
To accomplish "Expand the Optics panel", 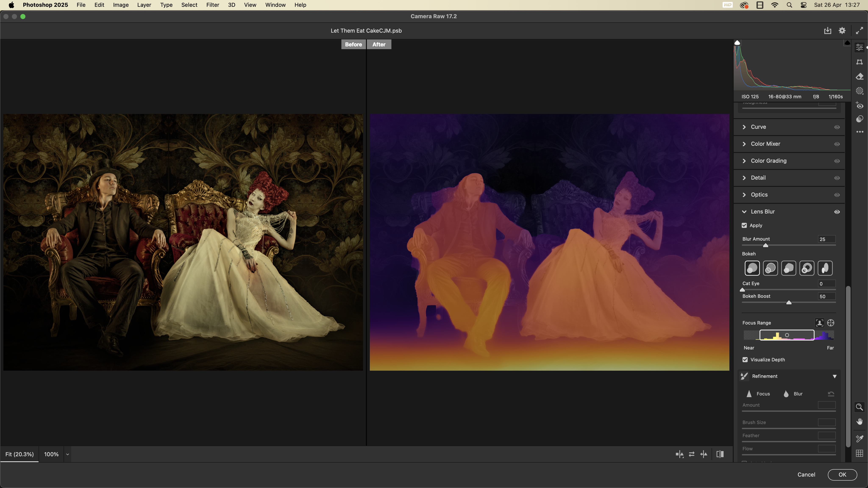I will point(744,195).
